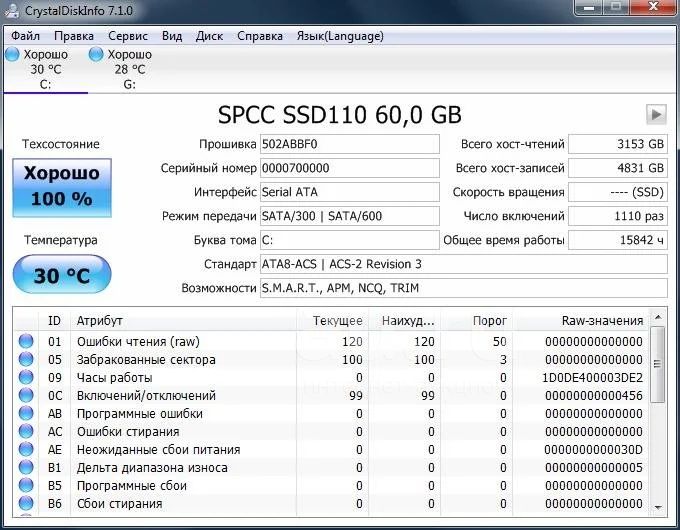Image resolution: width=680 pixels, height=530 pixels.
Task: Select the Программные ошибки row
Action: [332, 413]
